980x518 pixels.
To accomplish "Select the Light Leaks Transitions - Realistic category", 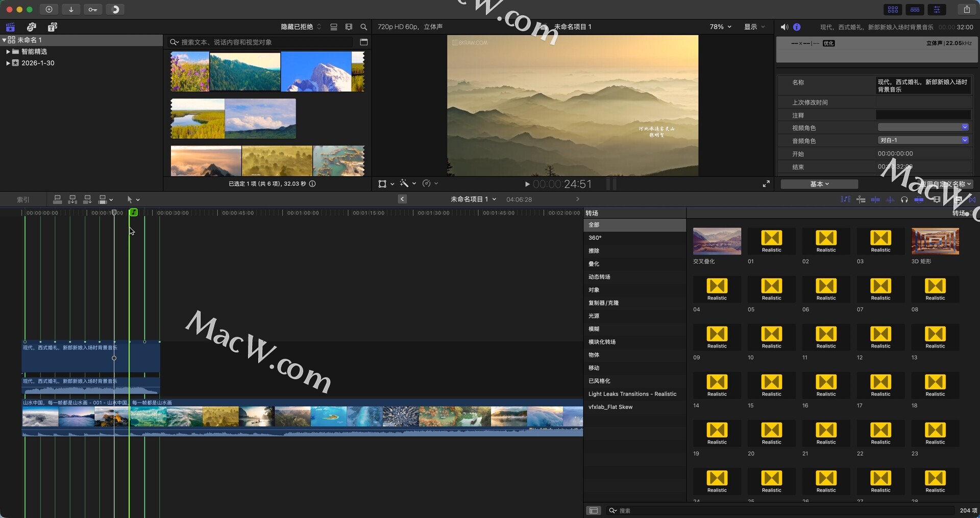I will click(x=632, y=394).
